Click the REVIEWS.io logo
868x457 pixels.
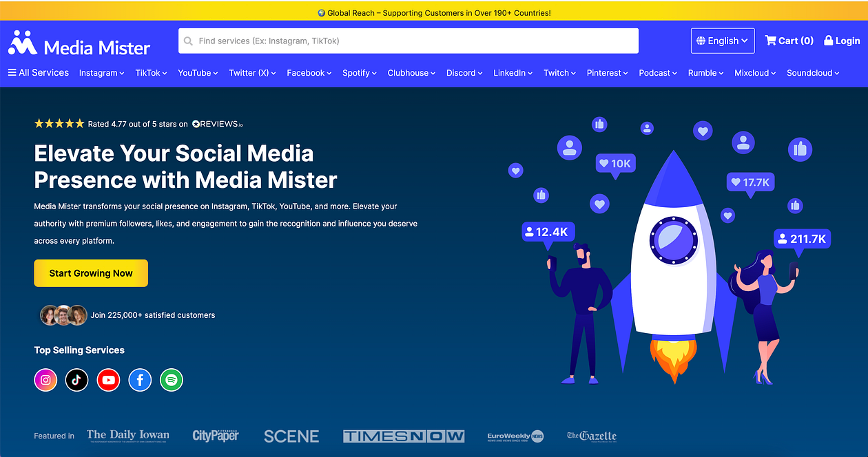(x=217, y=124)
